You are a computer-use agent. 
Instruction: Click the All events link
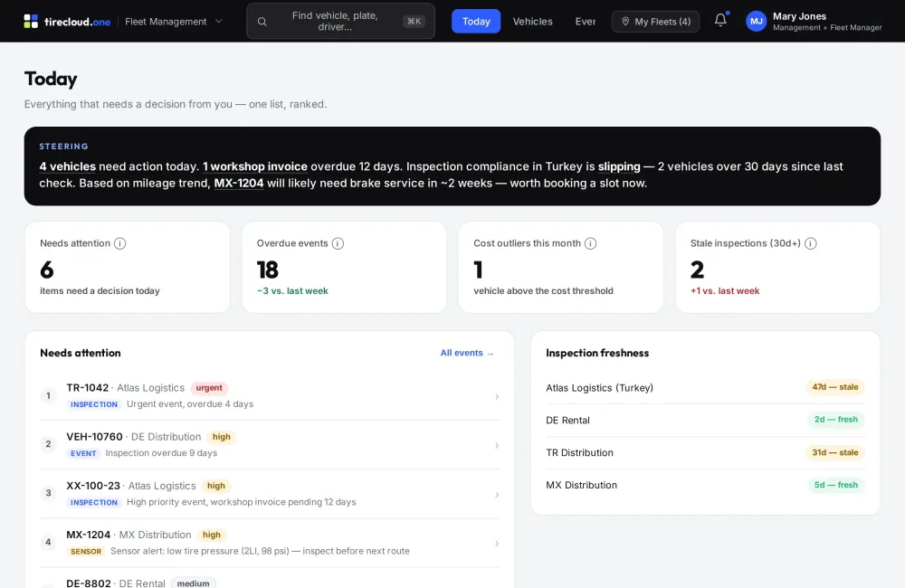click(467, 353)
